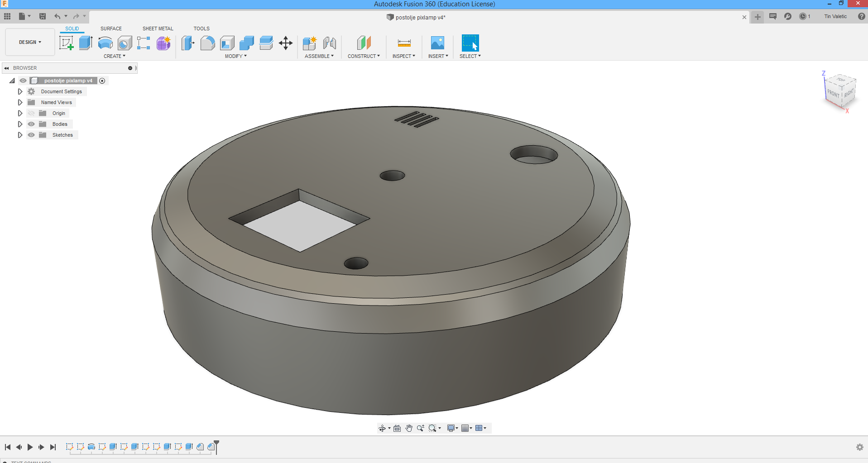The image size is (868, 463).
Task: Hide the Sketches folder
Action: tap(31, 135)
